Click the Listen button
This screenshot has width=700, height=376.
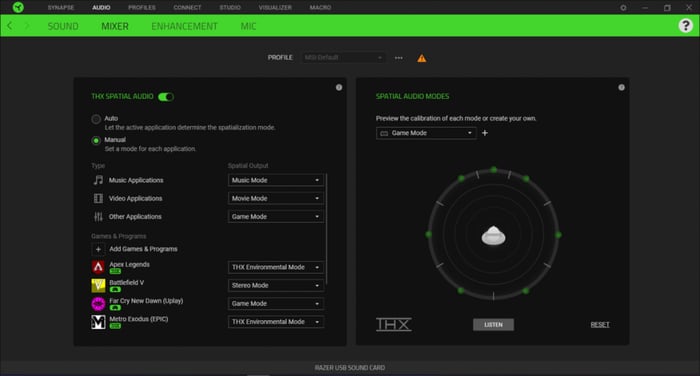point(493,325)
